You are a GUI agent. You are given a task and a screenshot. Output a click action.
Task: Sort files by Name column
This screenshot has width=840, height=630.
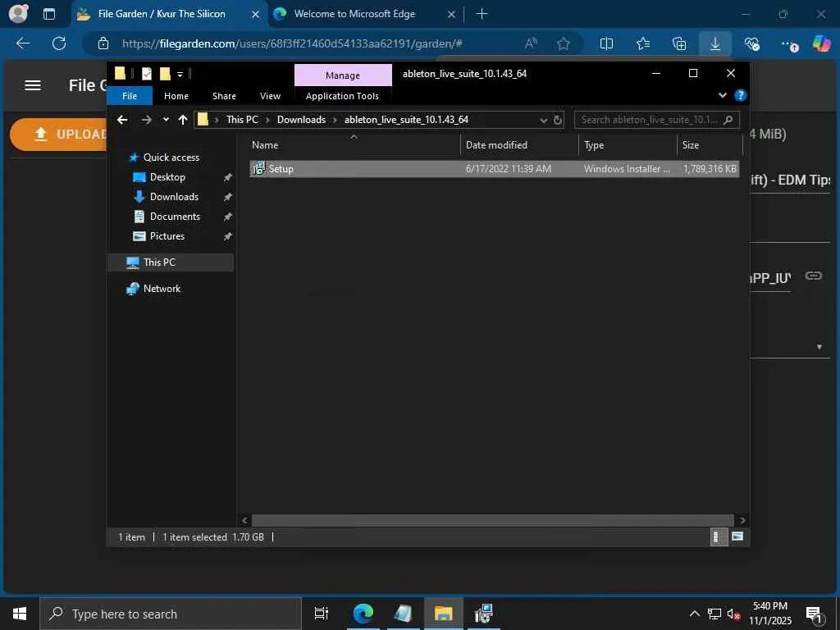354,144
